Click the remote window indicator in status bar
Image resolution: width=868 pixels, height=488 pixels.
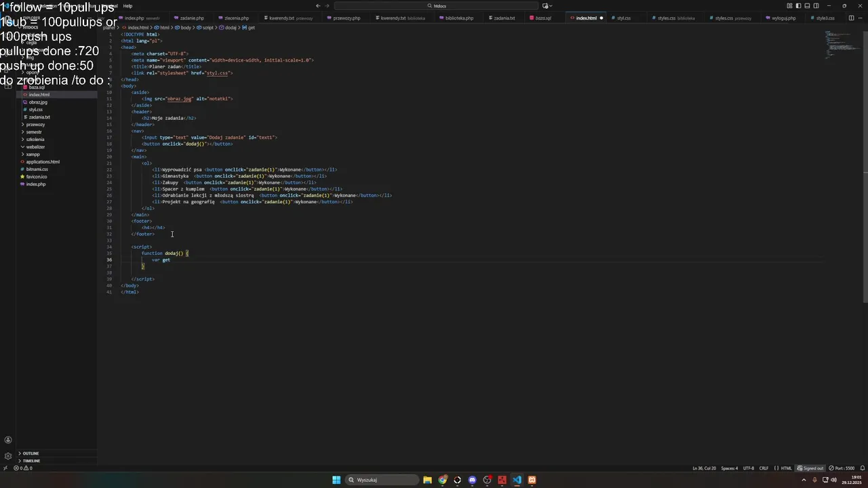5,468
